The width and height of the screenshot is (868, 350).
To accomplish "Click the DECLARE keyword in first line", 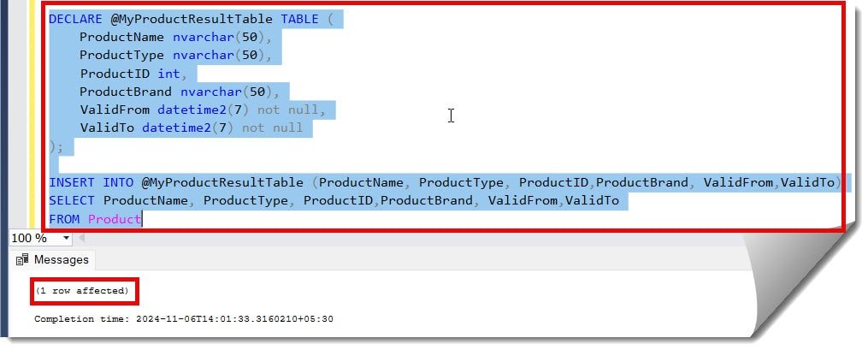I will [75, 20].
